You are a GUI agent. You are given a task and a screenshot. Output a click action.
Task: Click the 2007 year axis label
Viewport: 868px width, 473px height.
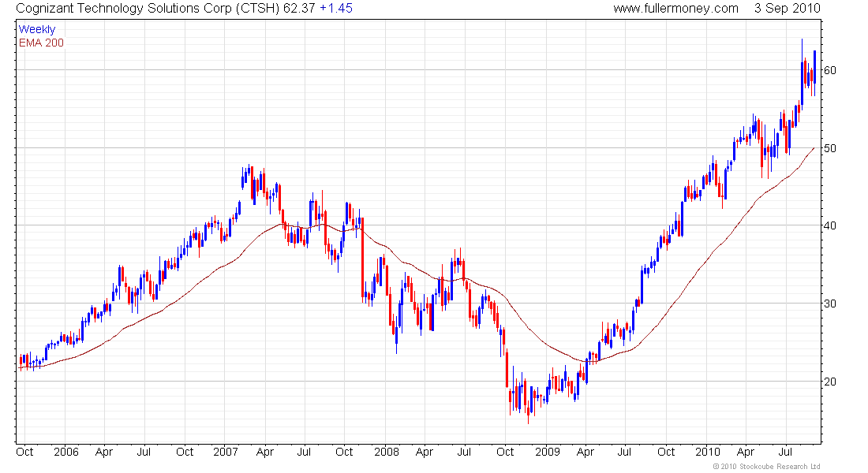coord(226,452)
